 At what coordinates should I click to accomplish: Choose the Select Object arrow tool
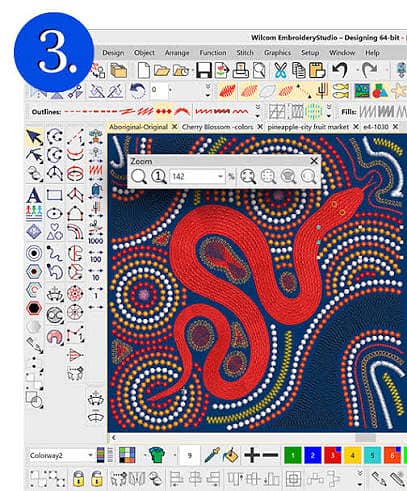[x=34, y=137]
